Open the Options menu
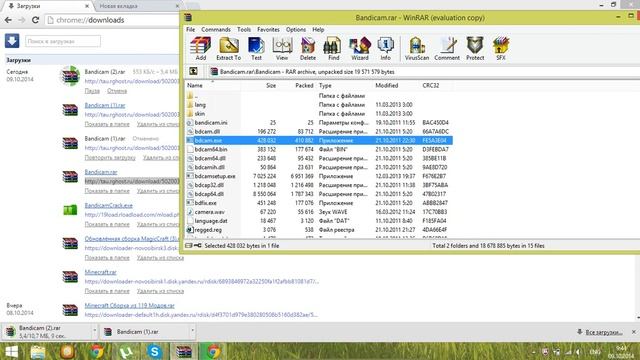The width and height of the screenshot is (640, 360). point(296,29)
